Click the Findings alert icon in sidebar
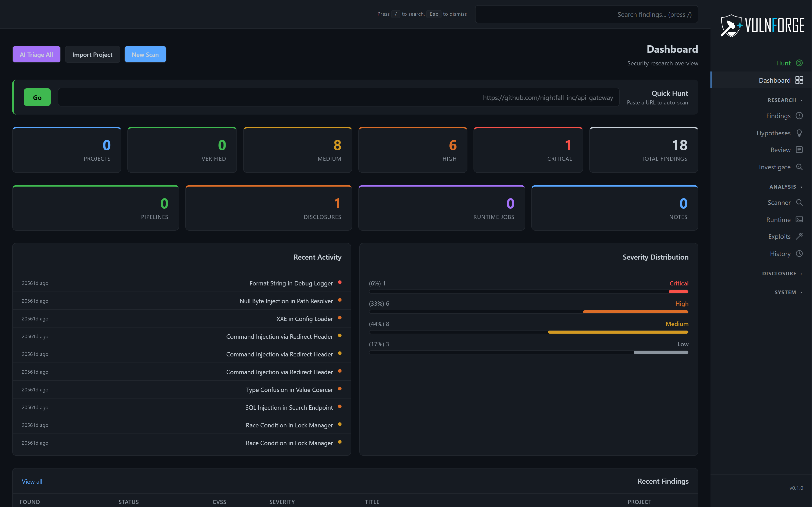 pos(800,116)
